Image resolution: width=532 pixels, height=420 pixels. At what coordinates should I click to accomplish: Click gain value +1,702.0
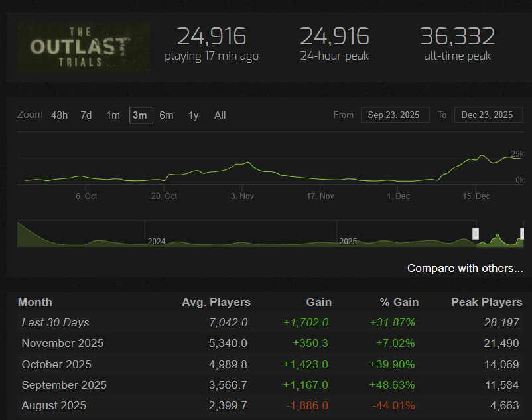(x=306, y=322)
